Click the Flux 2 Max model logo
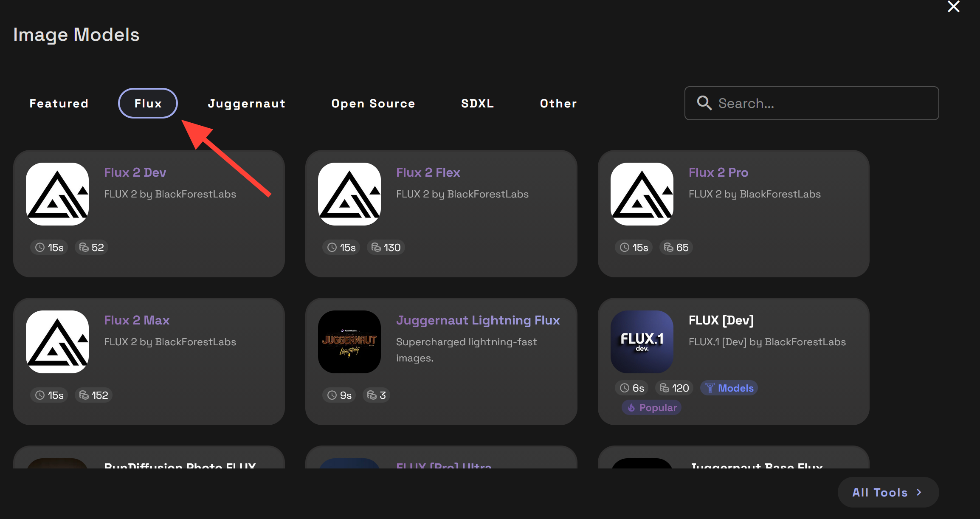 click(57, 342)
